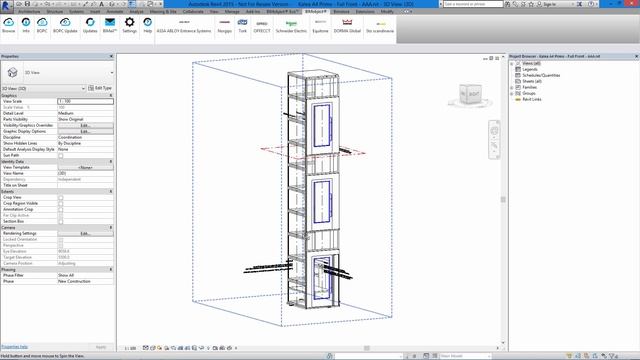Toggle Crop Region Visible checkbox
The image size is (640, 360).
tap(61, 203)
